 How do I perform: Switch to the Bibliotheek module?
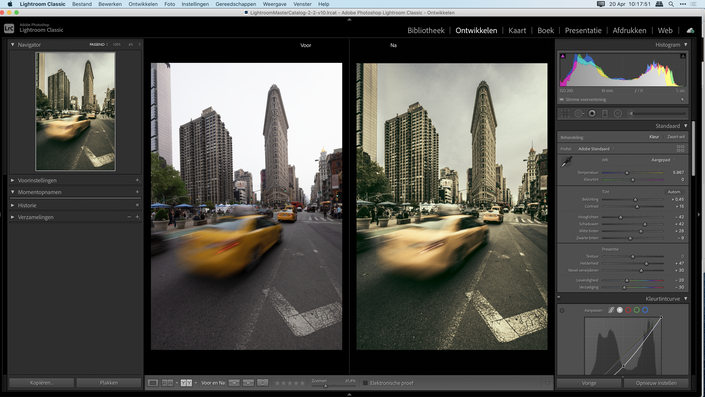(x=425, y=30)
